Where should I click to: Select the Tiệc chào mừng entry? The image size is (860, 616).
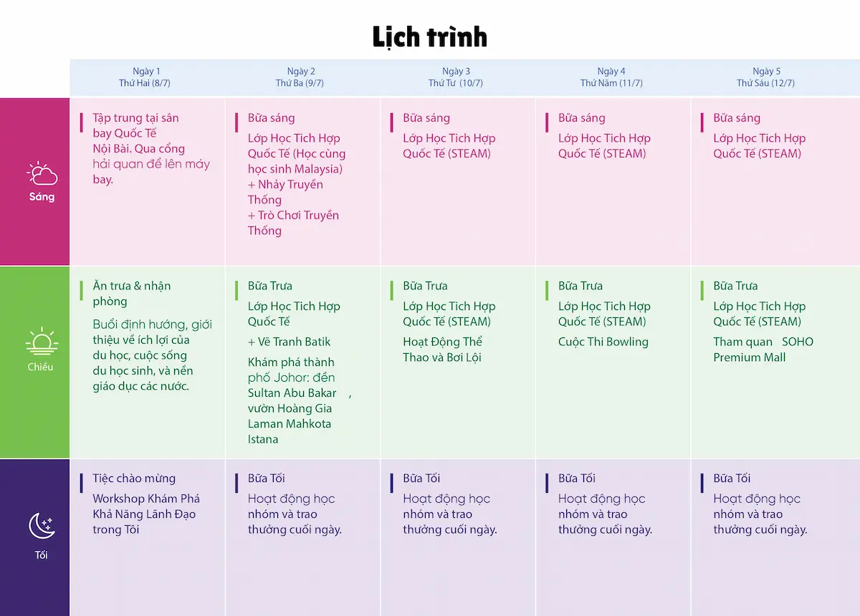(134, 478)
